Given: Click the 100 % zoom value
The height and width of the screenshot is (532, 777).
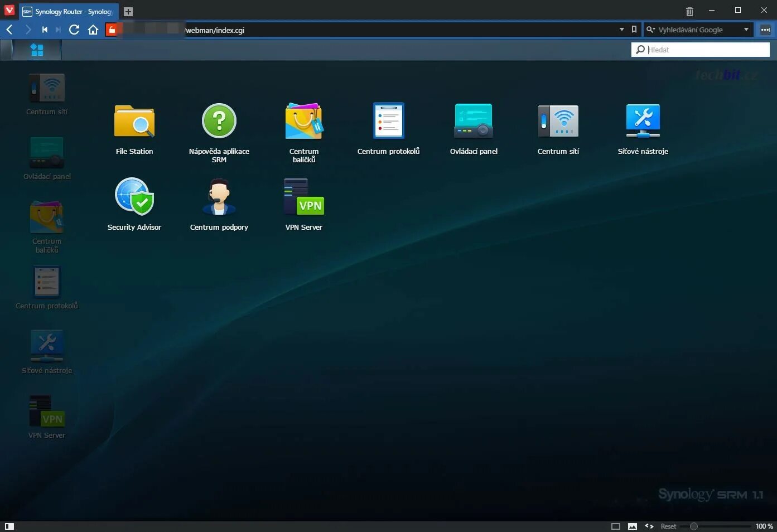Looking at the screenshot, I should [x=764, y=526].
